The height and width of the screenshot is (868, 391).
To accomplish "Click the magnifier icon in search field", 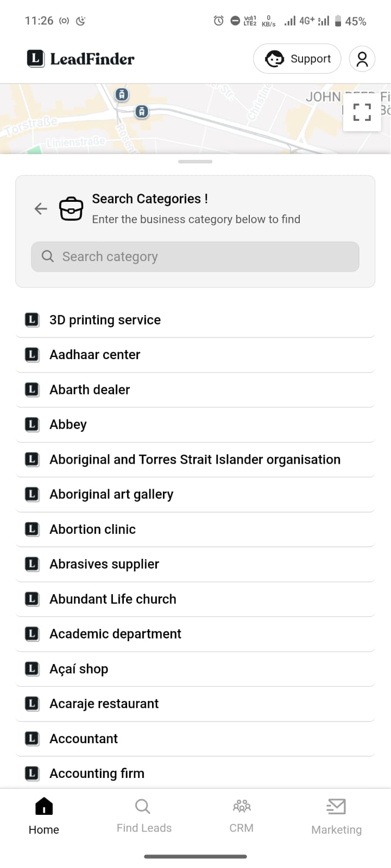I will pos(48,256).
